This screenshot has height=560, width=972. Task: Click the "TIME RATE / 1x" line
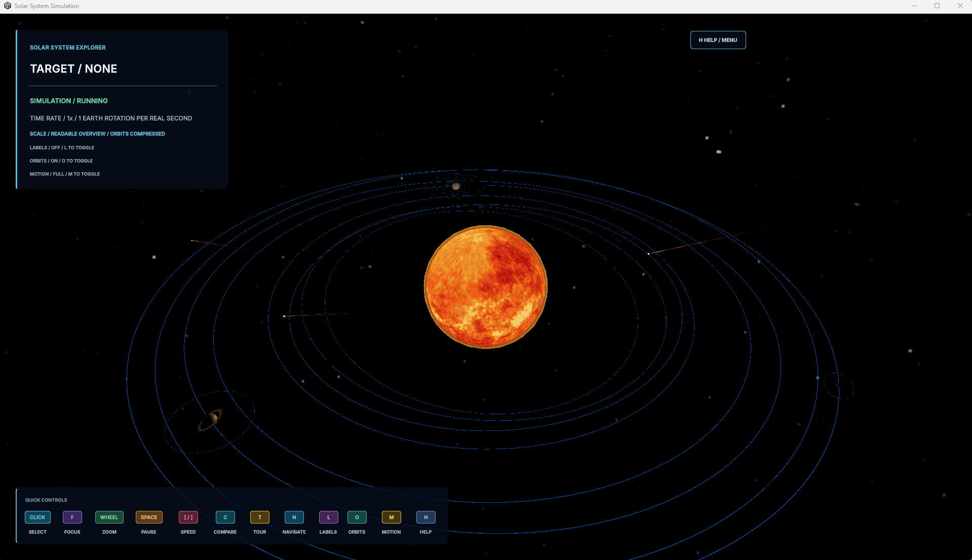tap(111, 118)
